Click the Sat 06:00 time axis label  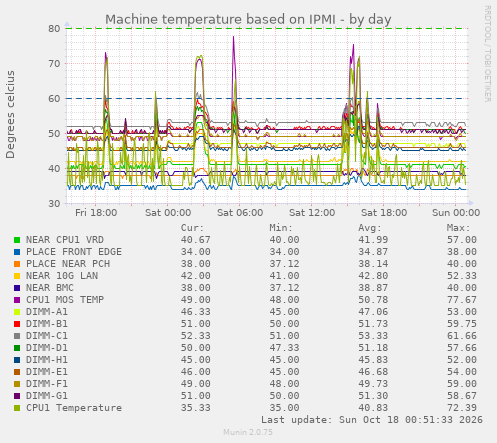point(240,213)
